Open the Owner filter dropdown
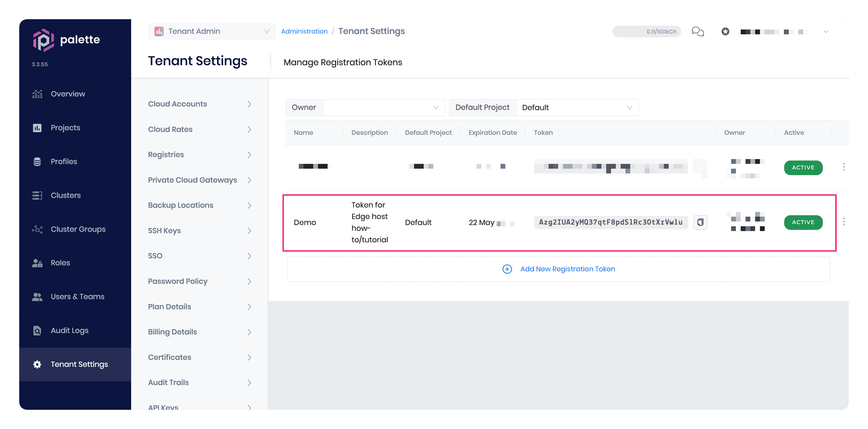The height and width of the screenshot is (429, 868). pyautogui.click(x=384, y=107)
